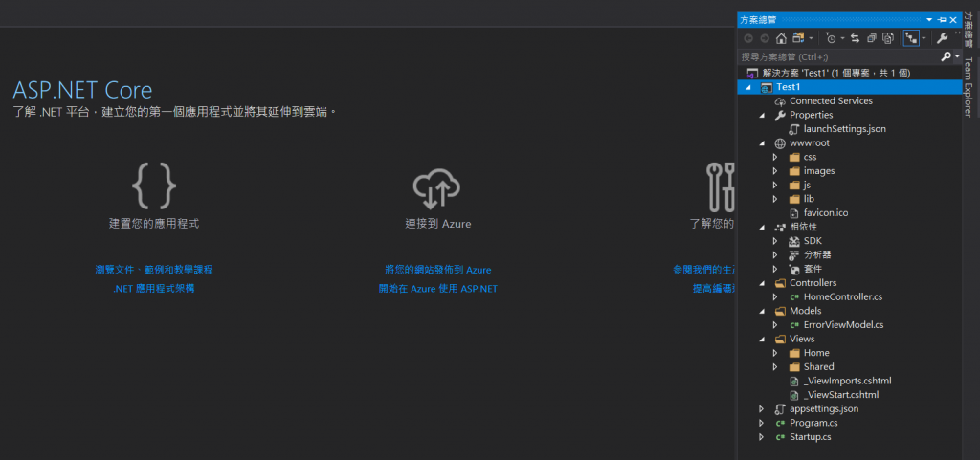Select ErrorViewModel.cs C# file icon
980x460 pixels.
[x=793, y=324]
